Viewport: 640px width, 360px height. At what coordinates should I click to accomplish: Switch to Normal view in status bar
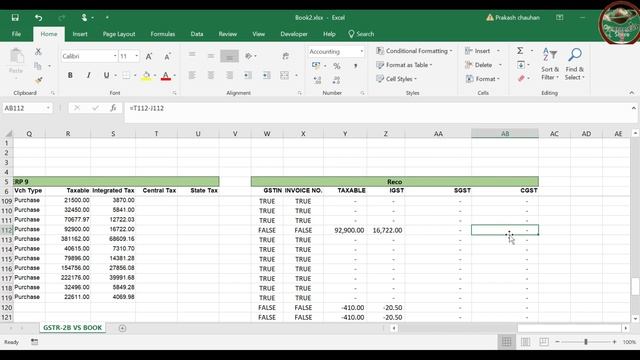tap(507, 342)
